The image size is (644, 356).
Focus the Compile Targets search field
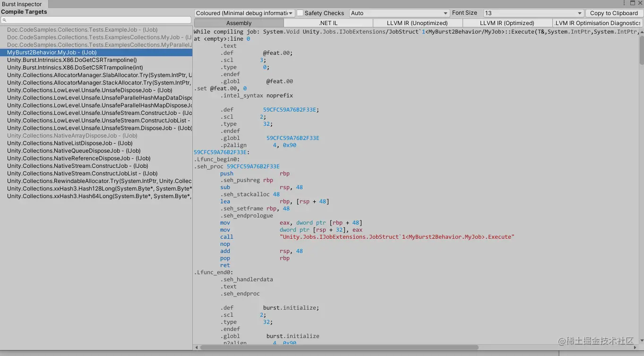[x=96, y=20]
